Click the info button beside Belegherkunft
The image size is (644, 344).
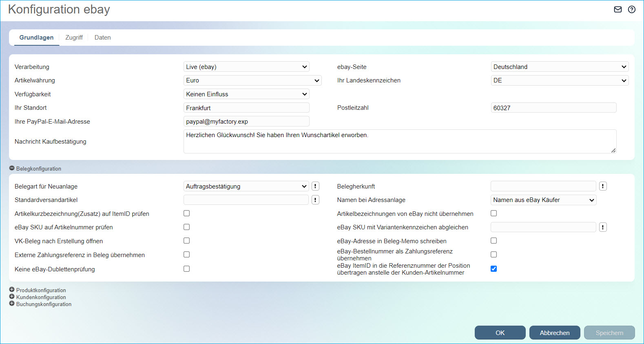coord(603,186)
